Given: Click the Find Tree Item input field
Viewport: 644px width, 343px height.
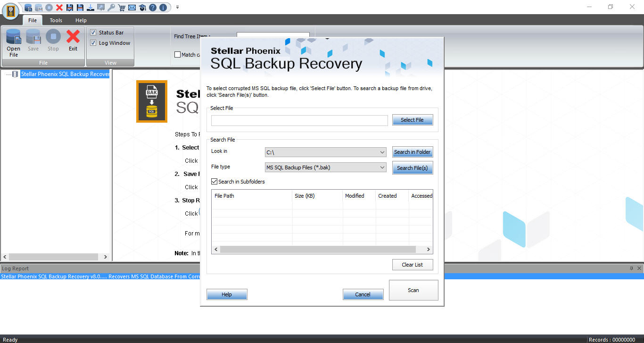Looking at the screenshot, I should coord(273,36).
